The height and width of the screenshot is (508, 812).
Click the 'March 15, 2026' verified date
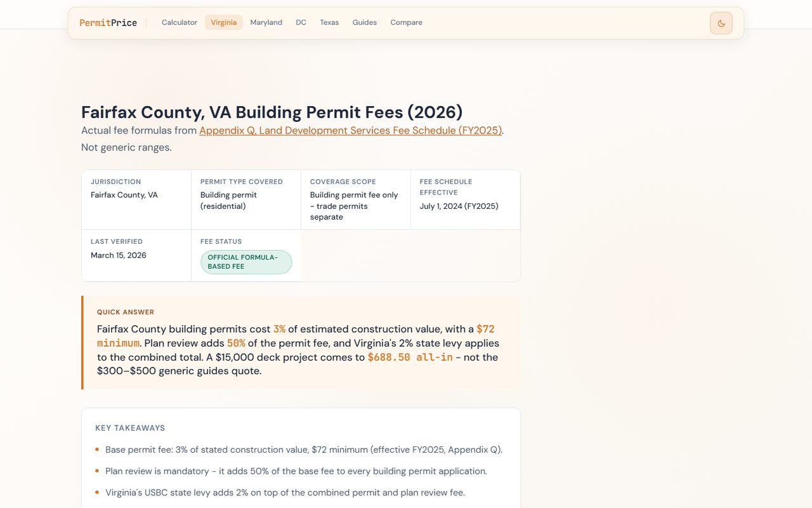[x=119, y=255]
